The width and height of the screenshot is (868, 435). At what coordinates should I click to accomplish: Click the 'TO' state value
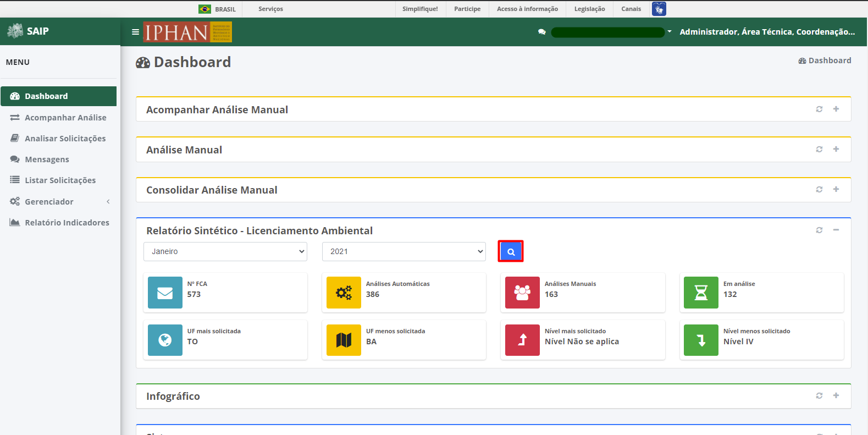pyautogui.click(x=192, y=342)
